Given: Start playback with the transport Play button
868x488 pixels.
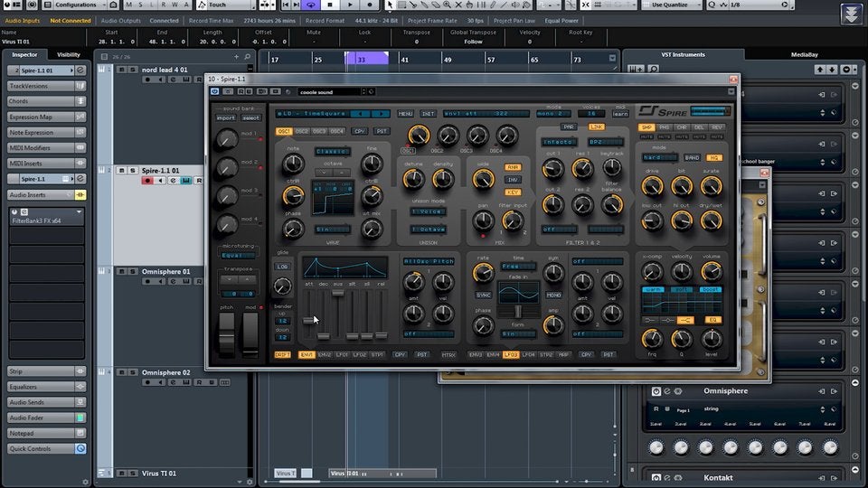Looking at the screenshot, I should (350, 5).
